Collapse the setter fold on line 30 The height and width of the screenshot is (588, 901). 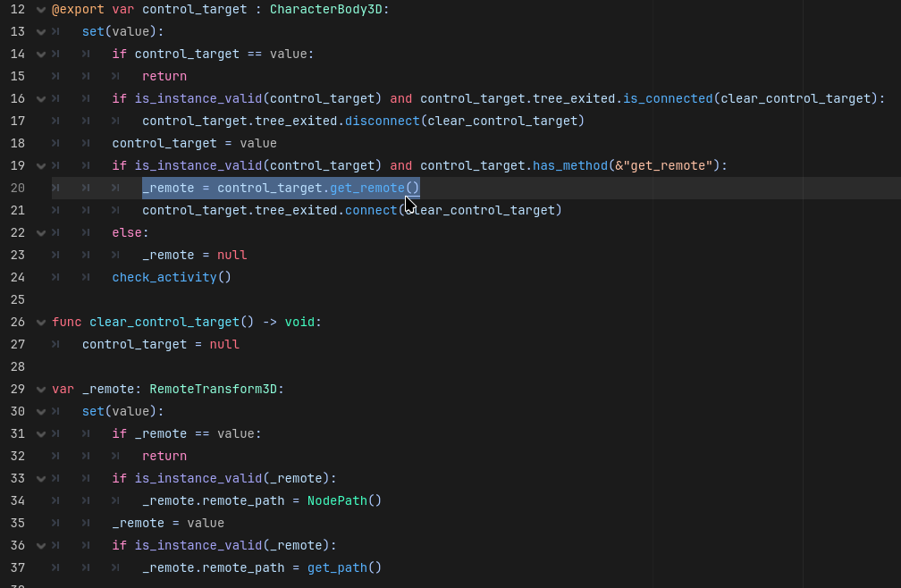click(41, 412)
